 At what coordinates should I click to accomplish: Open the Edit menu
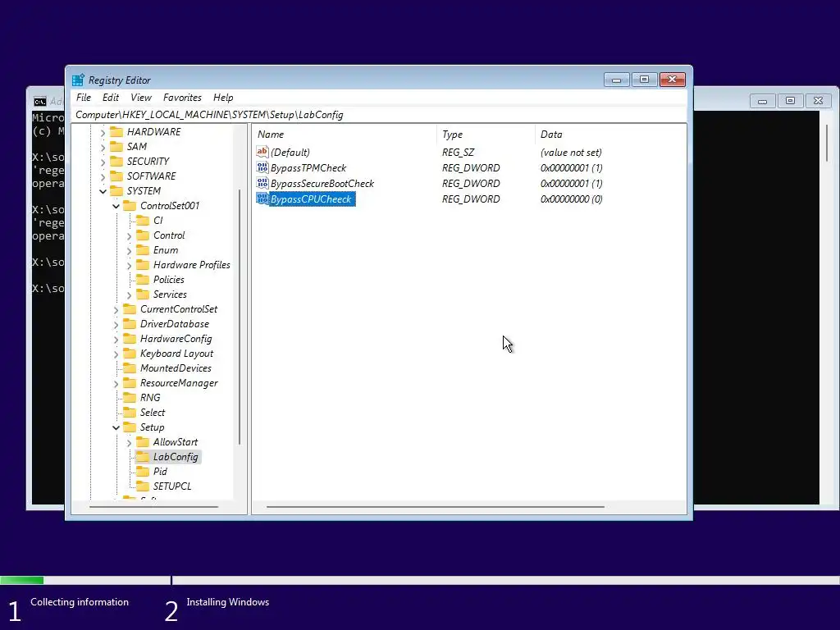(111, 98)
